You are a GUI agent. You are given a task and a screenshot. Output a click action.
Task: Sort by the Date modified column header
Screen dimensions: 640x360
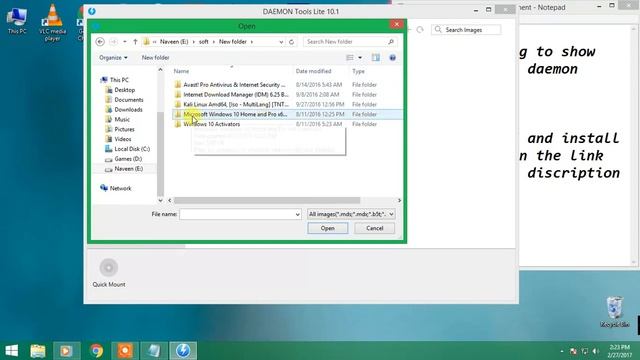point(313,71)
